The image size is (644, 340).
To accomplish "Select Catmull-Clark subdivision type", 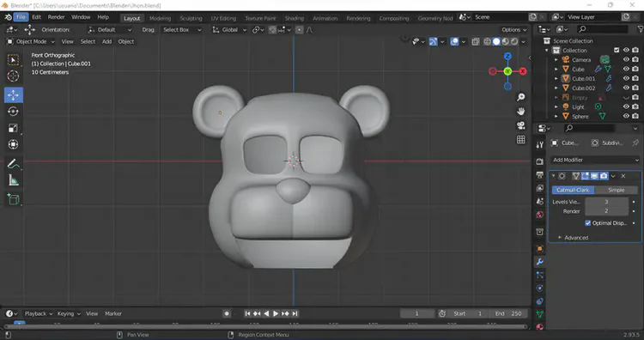I will coord(573,190).
